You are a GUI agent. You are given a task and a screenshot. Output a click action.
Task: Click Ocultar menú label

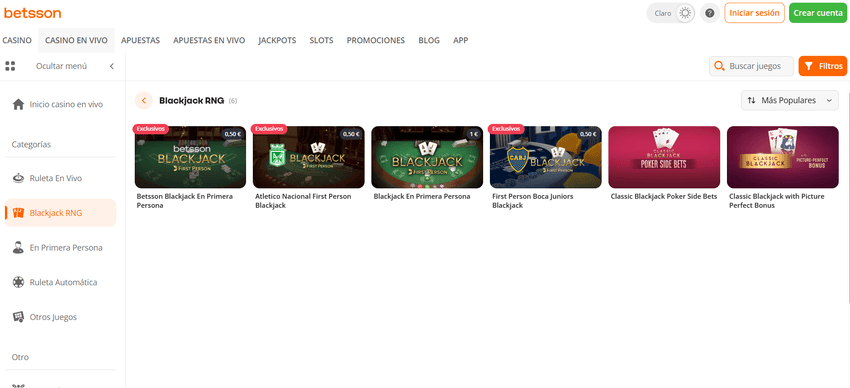click(x=61, y=66)
